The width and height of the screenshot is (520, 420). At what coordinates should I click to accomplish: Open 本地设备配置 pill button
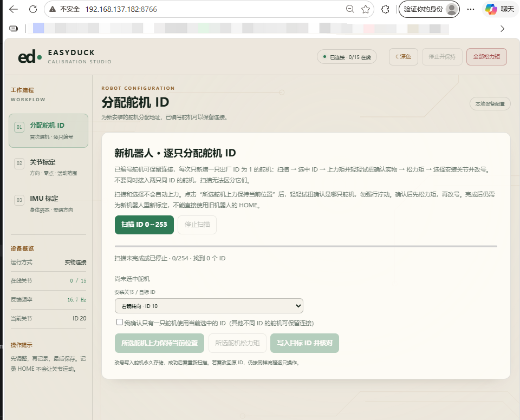(490, 104)
